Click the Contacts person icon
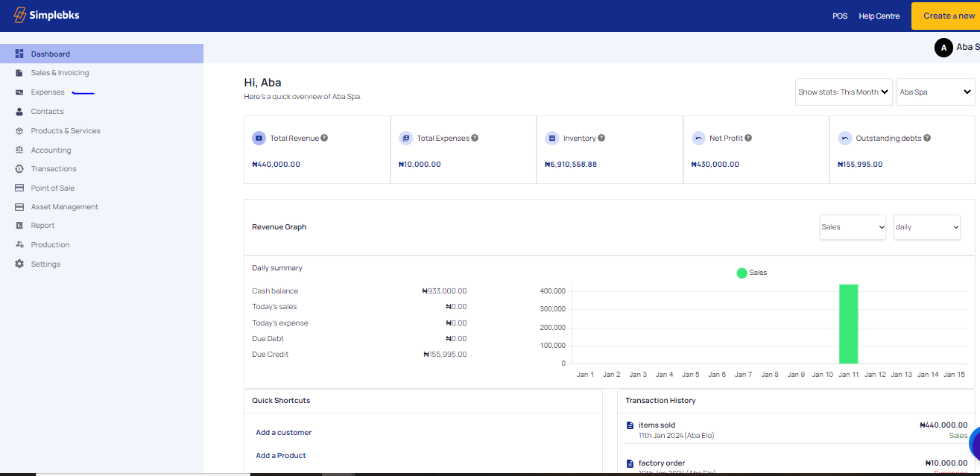Viewport: 980px width, 476px height. 19,112
